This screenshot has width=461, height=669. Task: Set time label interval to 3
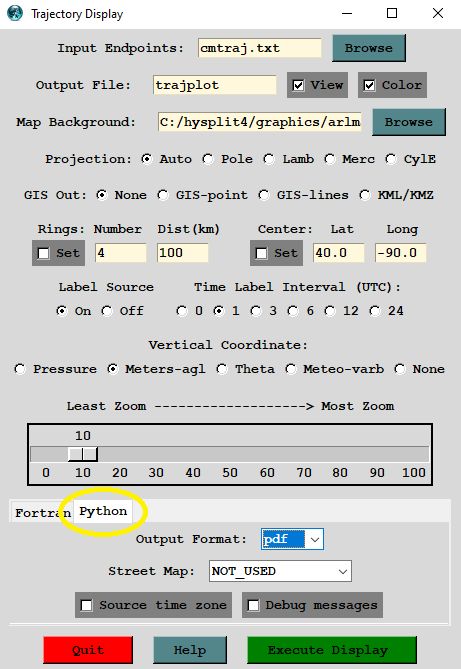[x=256, y=311]
